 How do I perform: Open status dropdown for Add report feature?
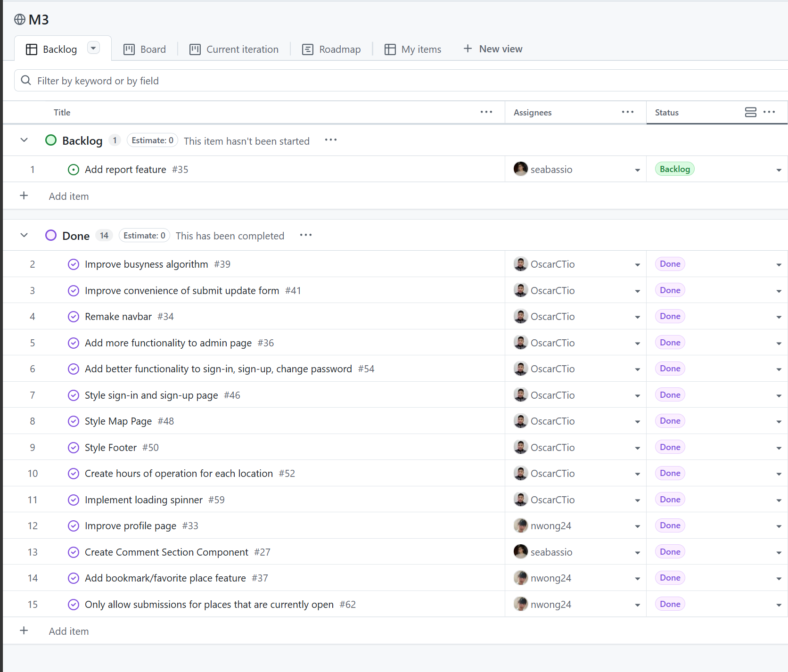point(779,170)
